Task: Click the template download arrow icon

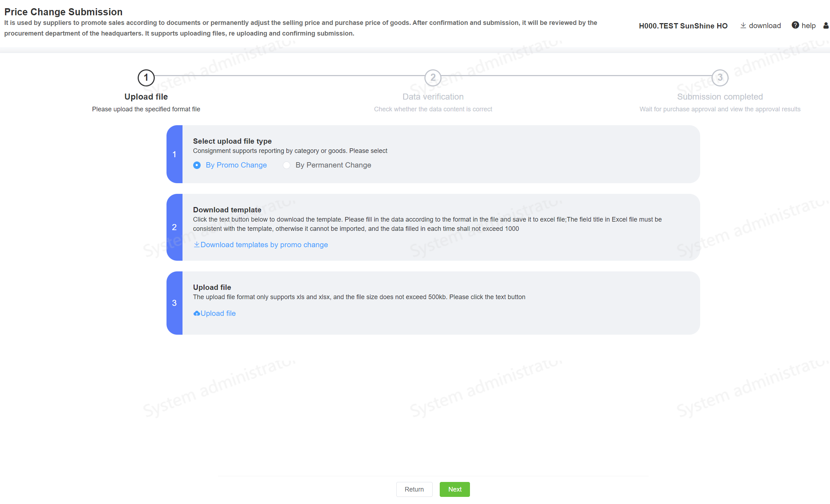Action: click(x=196, y=244)
